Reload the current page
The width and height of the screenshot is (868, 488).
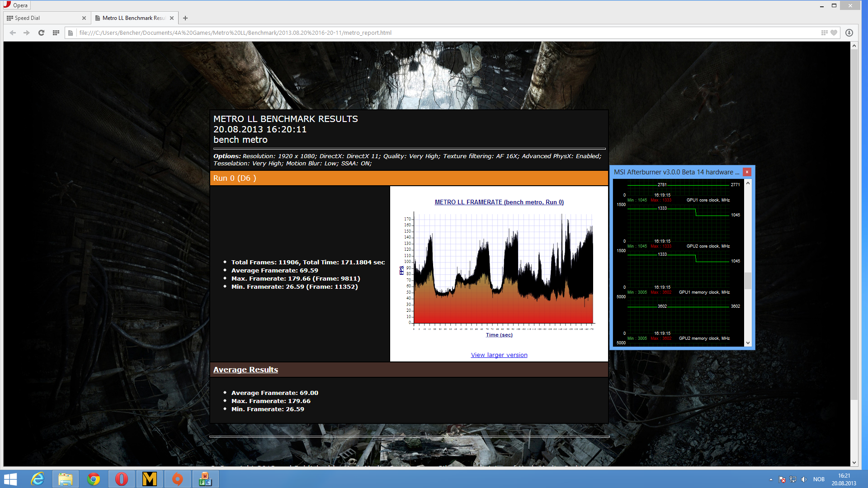[x=41, y=33]
